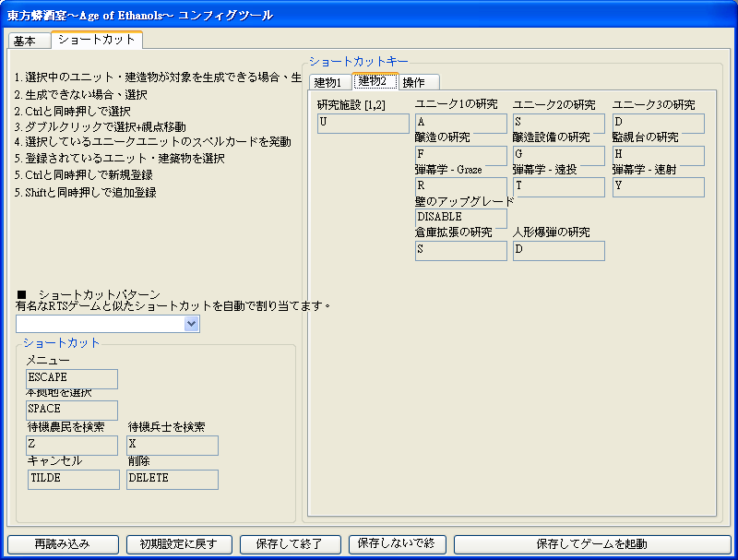Click 保存しないで終了 button
The height and width of the screenshot is (560, 738).
pyautogui.click(x=397, y=544)
